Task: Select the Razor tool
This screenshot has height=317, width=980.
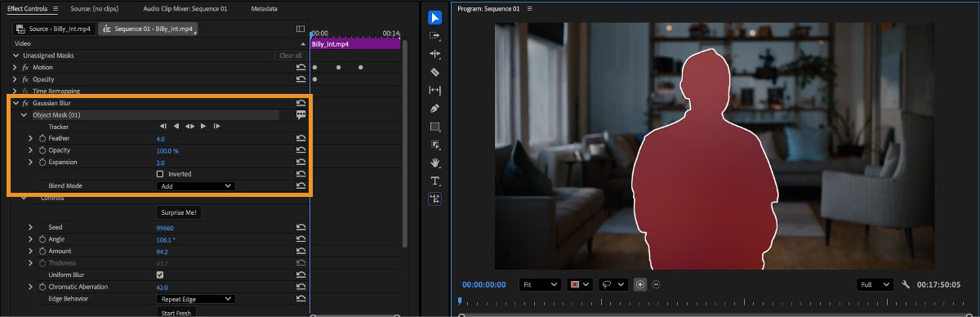Action: 435,72
